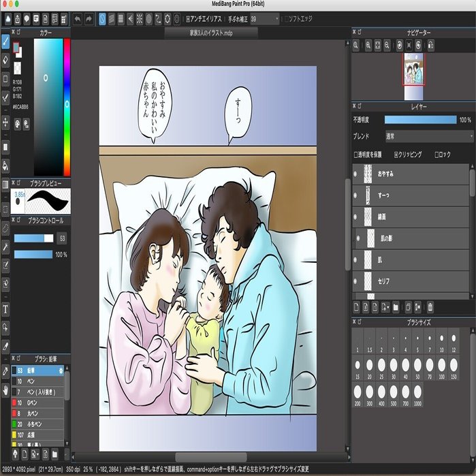Choose brush size 100 preset

[x=442, y=368]
